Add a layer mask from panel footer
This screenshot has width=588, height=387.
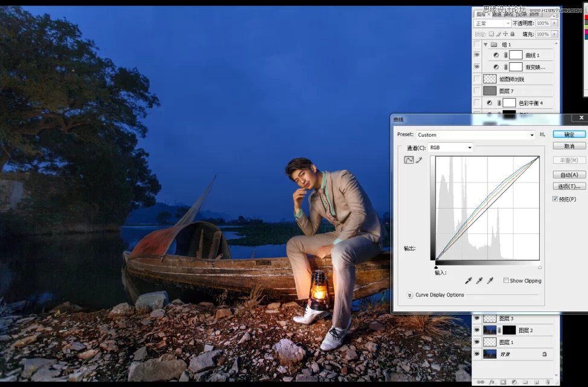click(x=503, y=382)
